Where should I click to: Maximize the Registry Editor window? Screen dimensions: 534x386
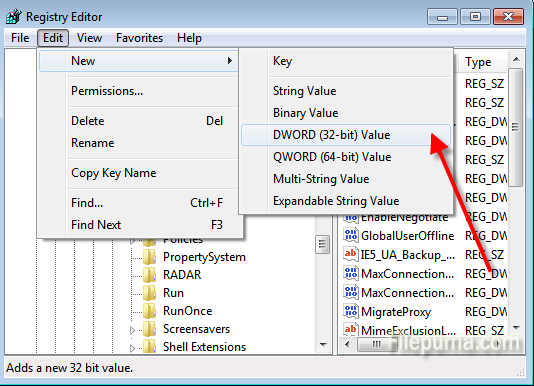(x=475, y=17)
